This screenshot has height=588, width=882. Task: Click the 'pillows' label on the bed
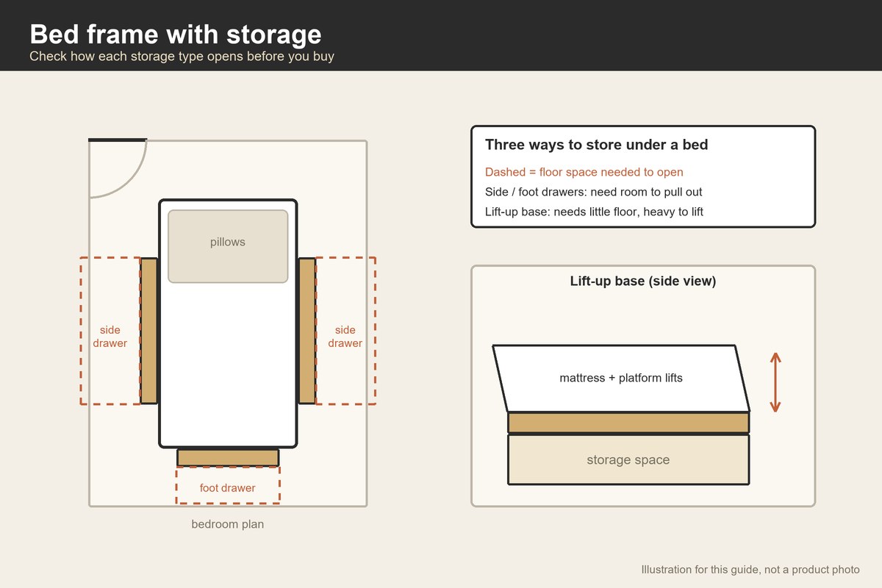(x=228, y=242)
